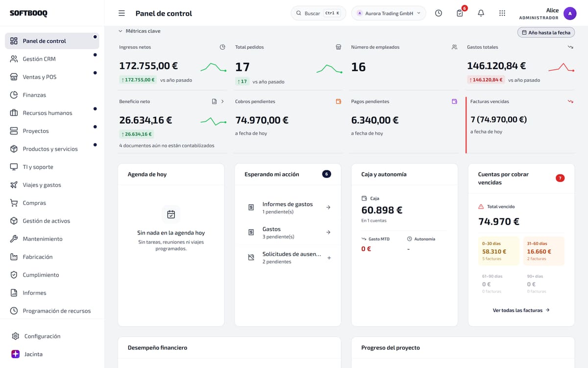Click the Desempeño financiero card title
Screen dimensions: 588x368
pyautogui.click(x=157, y=347)
